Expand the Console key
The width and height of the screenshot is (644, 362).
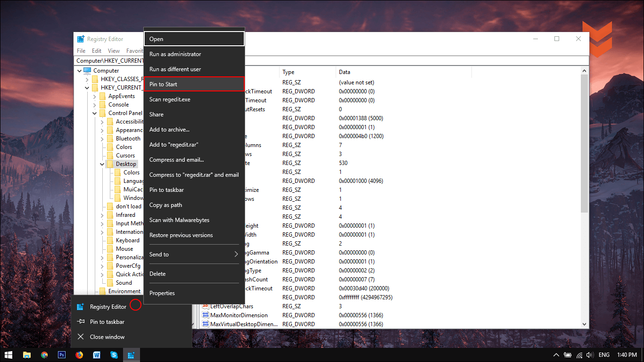click(95, 105)
